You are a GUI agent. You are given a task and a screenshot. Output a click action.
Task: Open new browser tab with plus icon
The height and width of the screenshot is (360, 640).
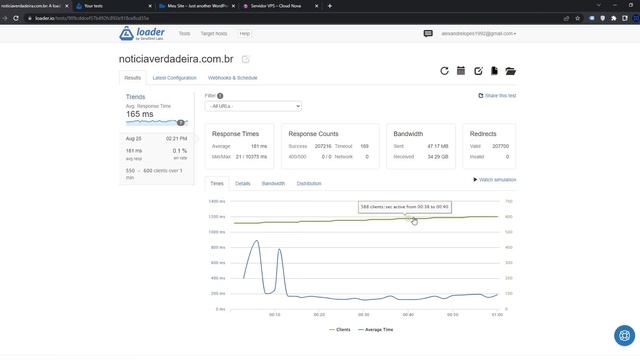330,6
